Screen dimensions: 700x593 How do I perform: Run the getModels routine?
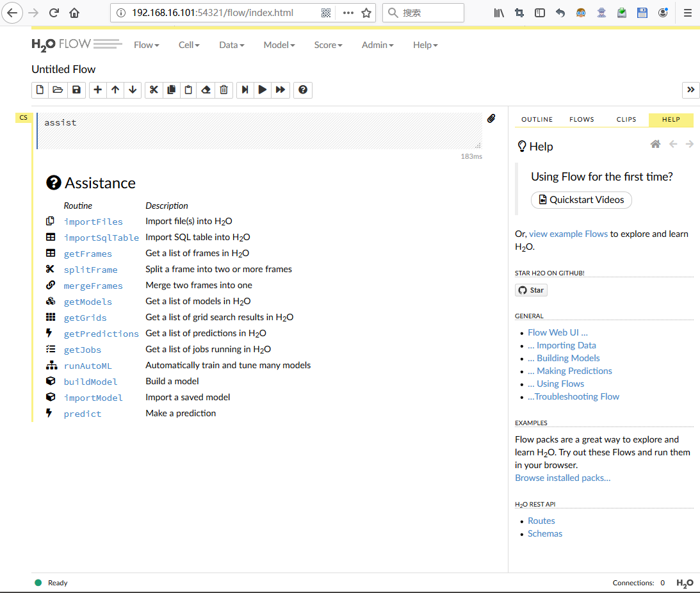pyautogui.click(x=88, y=302)
